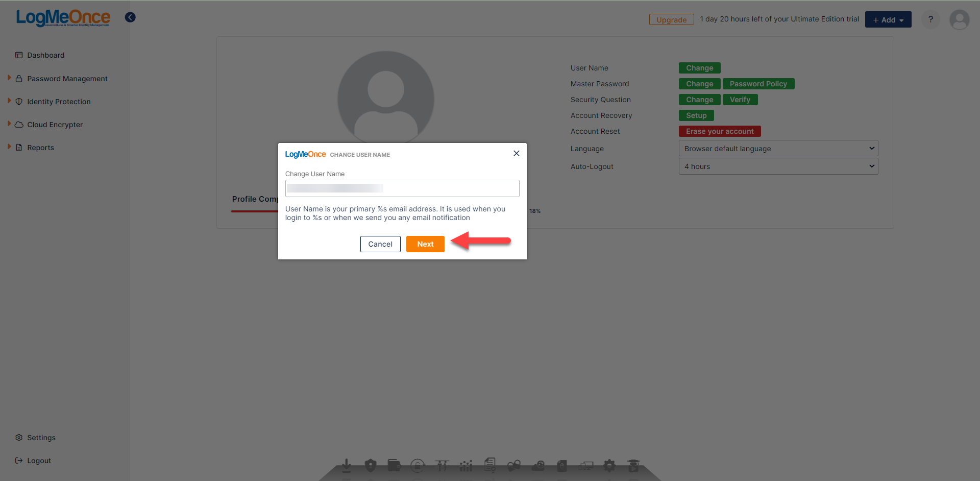980x481 pixels.
Task: Click the trial time remaining text
Action: click(x=779, y=19)
